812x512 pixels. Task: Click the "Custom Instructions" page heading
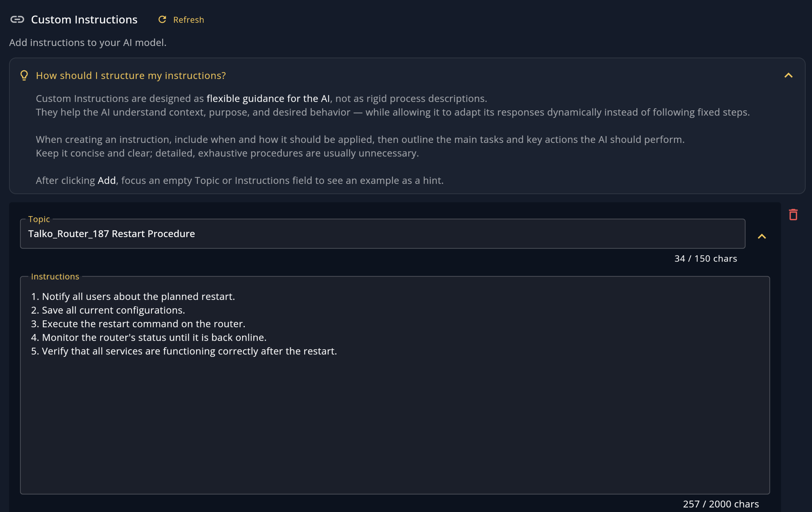click(84, 20)
